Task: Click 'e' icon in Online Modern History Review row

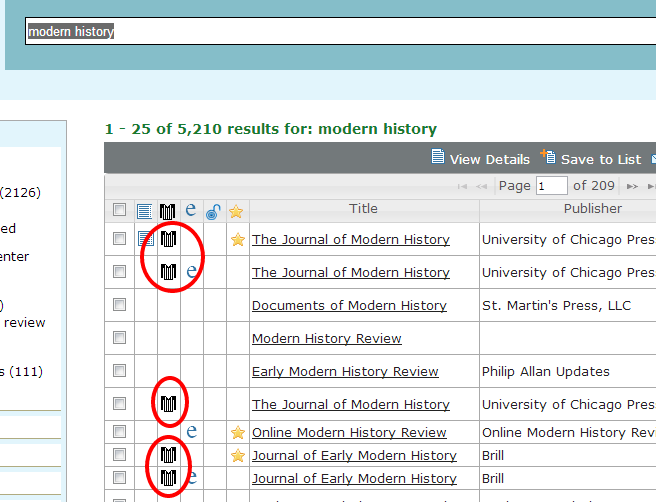Action: click(x=191, y=431)
